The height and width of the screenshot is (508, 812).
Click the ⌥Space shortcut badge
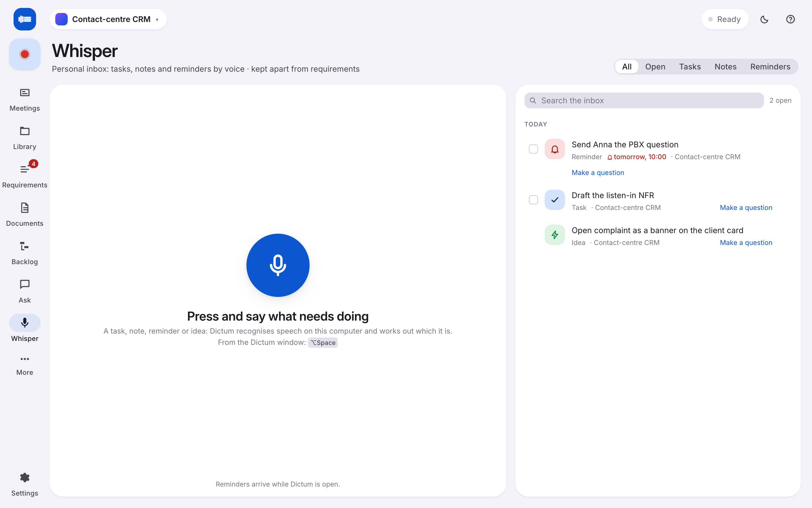(x=323, y=342)
